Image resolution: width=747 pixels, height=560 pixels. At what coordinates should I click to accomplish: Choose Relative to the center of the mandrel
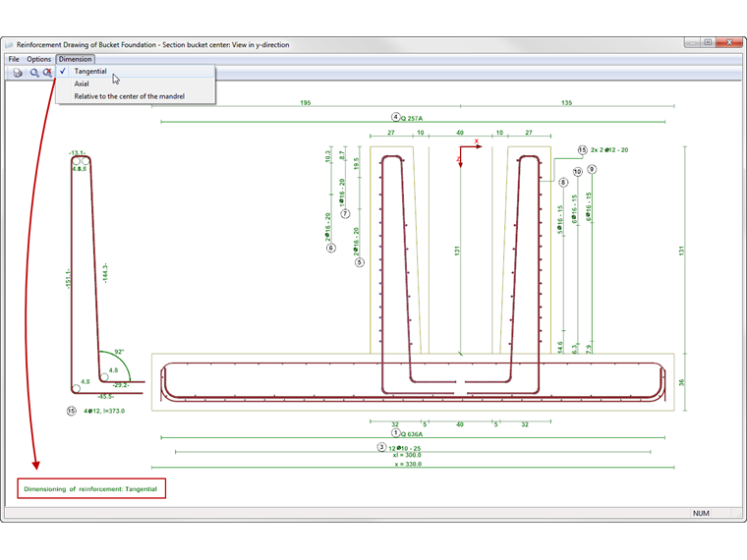(x=136, y=96)
